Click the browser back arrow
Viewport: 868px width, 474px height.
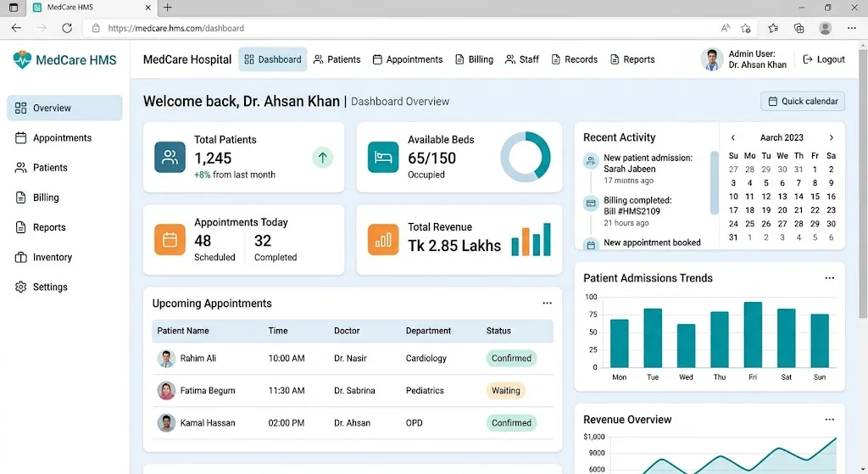[16, 28]
